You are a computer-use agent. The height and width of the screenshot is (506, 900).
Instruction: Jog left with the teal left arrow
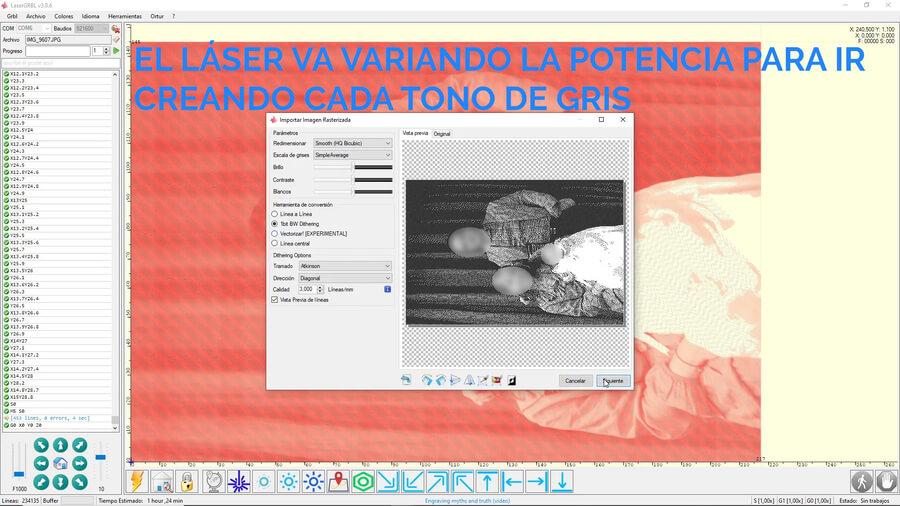click(41, 463)
